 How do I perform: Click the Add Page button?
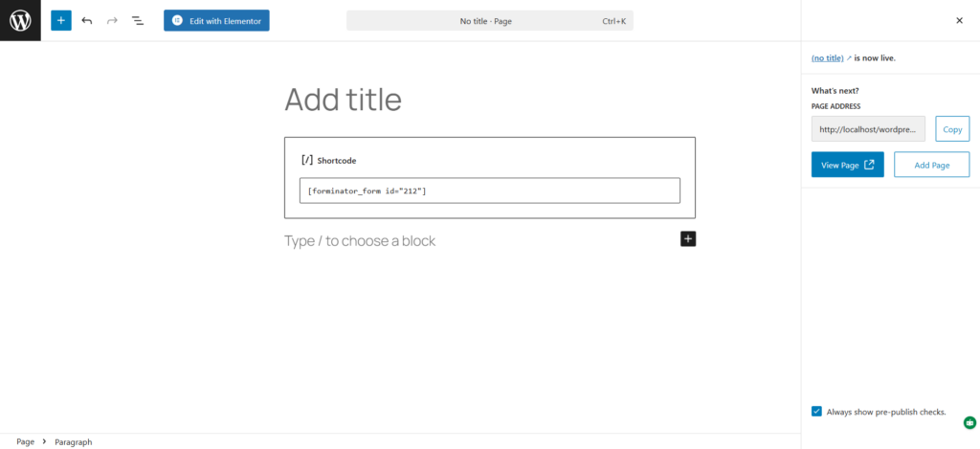pos(931,165)
